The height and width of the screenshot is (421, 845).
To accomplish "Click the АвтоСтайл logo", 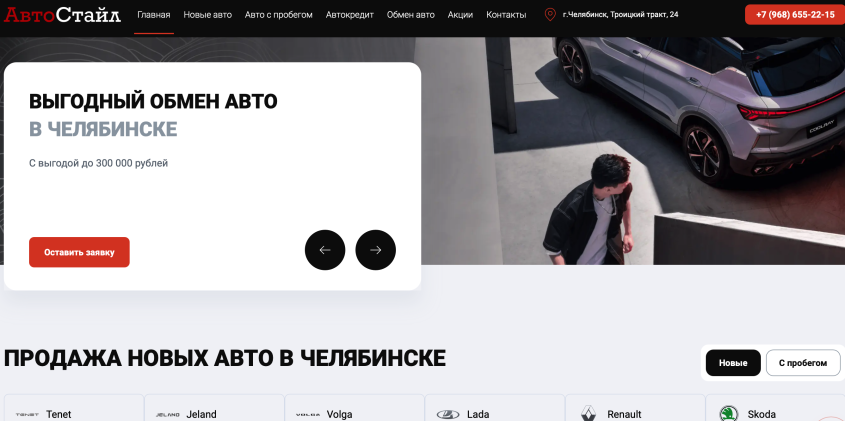I will point(62,15).
